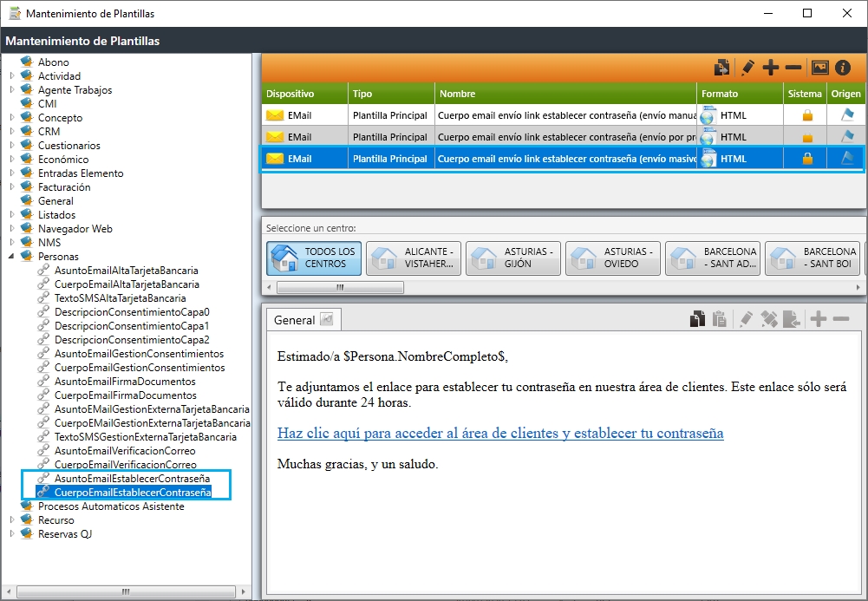Select the AsuntoEmailGestionConsentimientos tree item
The width and height of the screenshot is (868, 601).
[139, 354]
